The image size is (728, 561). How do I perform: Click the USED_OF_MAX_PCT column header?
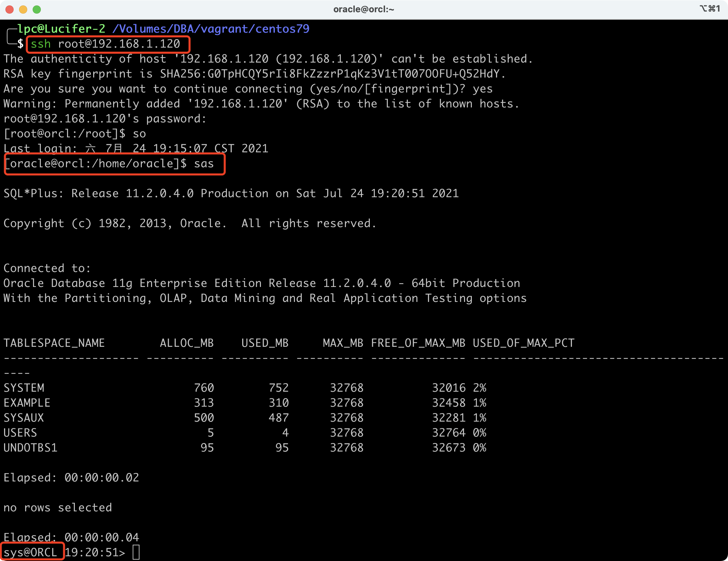click(x=524, y=343)
